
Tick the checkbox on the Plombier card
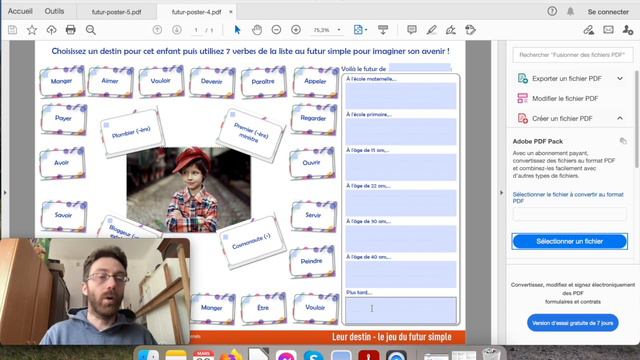[106, 125]
